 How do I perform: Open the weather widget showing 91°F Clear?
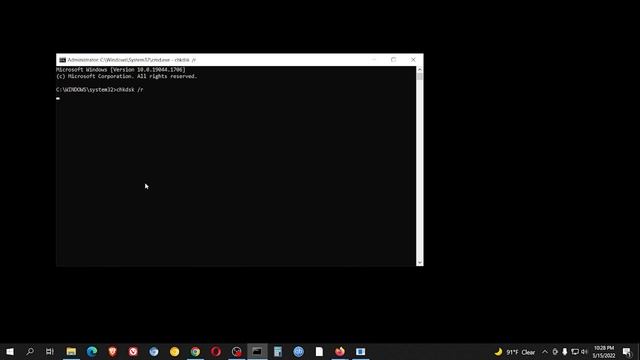[515, 352]
